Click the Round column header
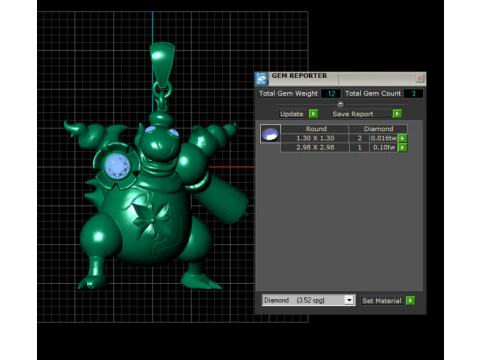This screenshot has width=480, height=360. coord(316,129)
